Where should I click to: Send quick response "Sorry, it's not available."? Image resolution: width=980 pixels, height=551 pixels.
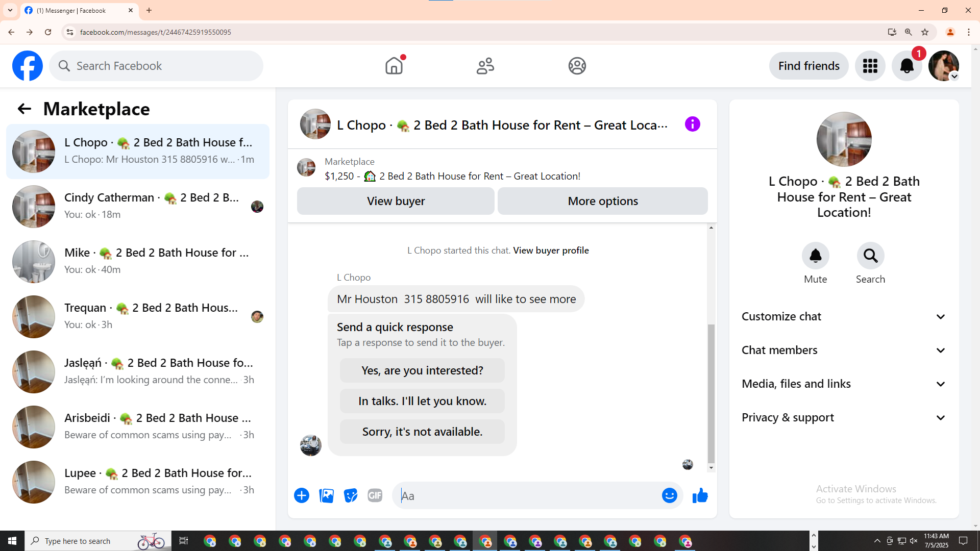(x=422, y=432)
